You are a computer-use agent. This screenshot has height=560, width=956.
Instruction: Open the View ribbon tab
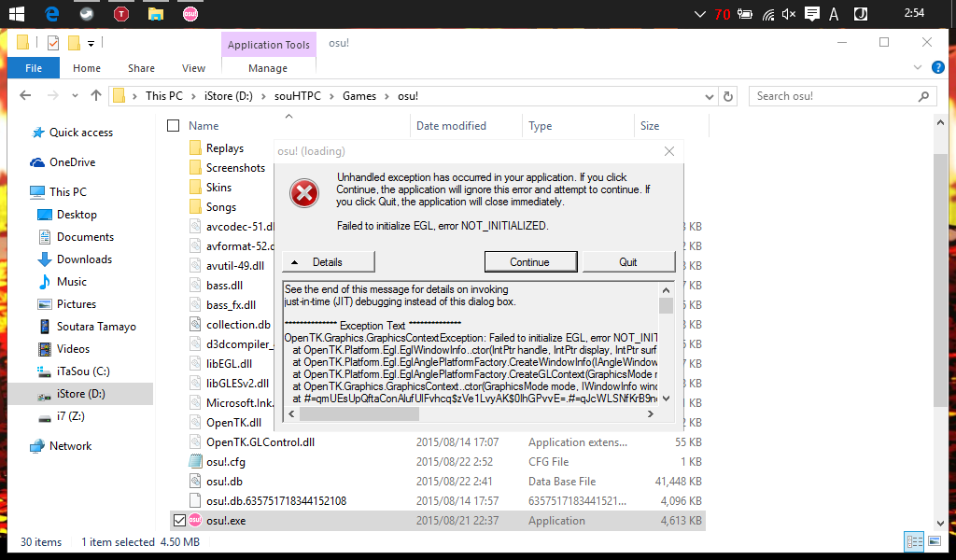(194, 67)
